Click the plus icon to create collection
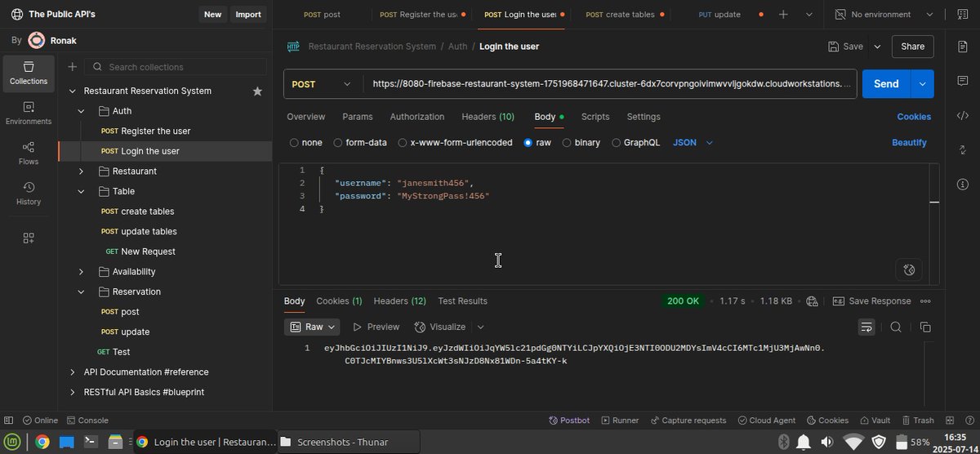 (x=72, y=67)
